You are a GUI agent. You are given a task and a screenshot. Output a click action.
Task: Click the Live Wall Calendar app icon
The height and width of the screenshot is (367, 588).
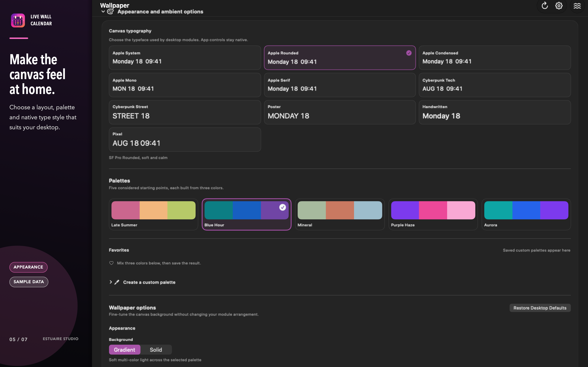pos(18,20)
